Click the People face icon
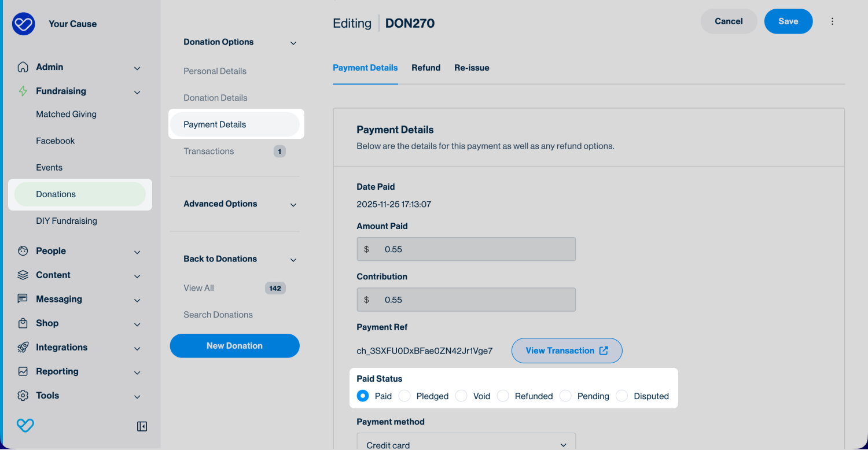The image size is (868, 450). click(23, 251)
